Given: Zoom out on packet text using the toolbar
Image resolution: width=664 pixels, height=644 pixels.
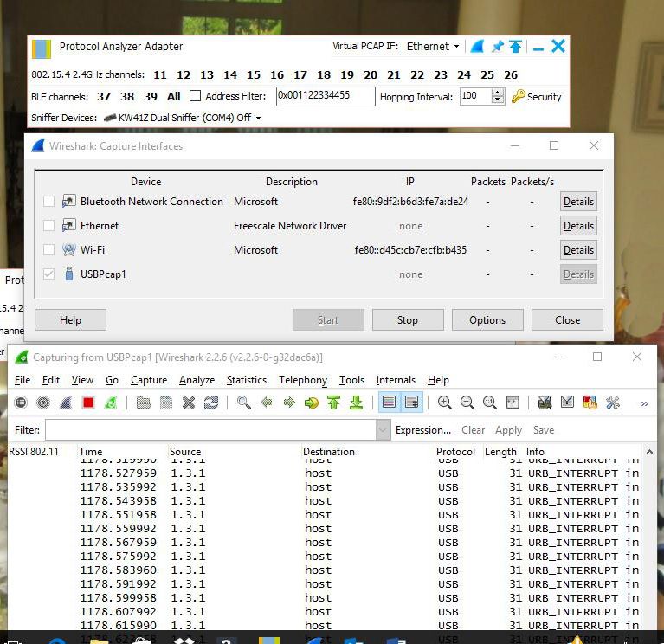Looking at the screenshot, I should [467, 402].
